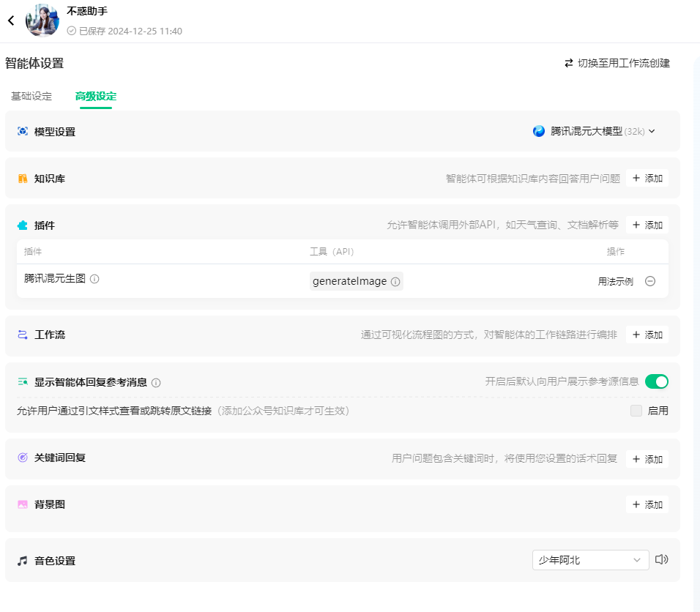Click the 插件 column header
The width and height of the screenshot is (700, 612).
(x=33, y=252)
